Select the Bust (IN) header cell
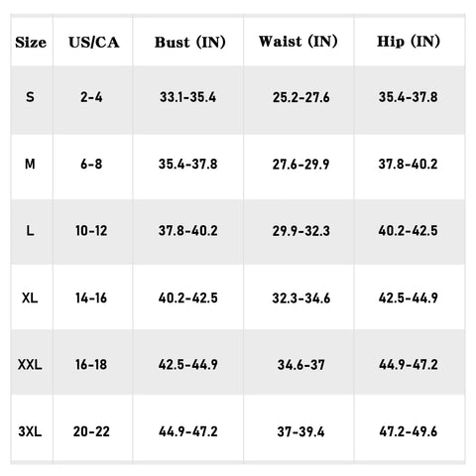 click(190, 42)
